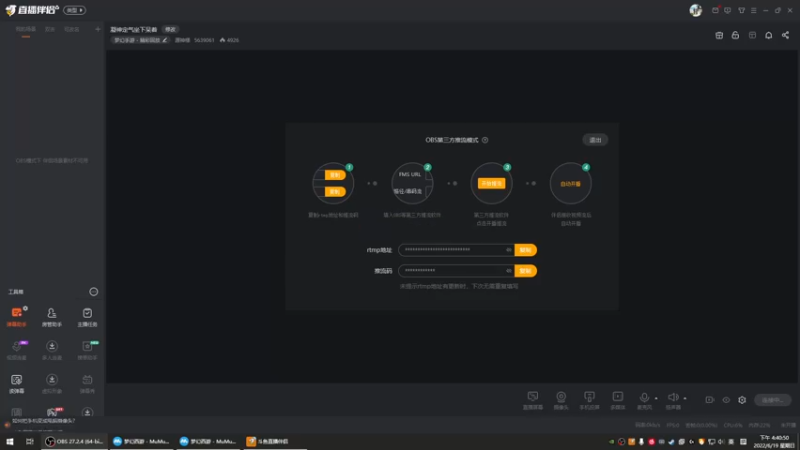Switch to the third scene tab
This screenshot has height=450, width=800.
coord(72,30)
